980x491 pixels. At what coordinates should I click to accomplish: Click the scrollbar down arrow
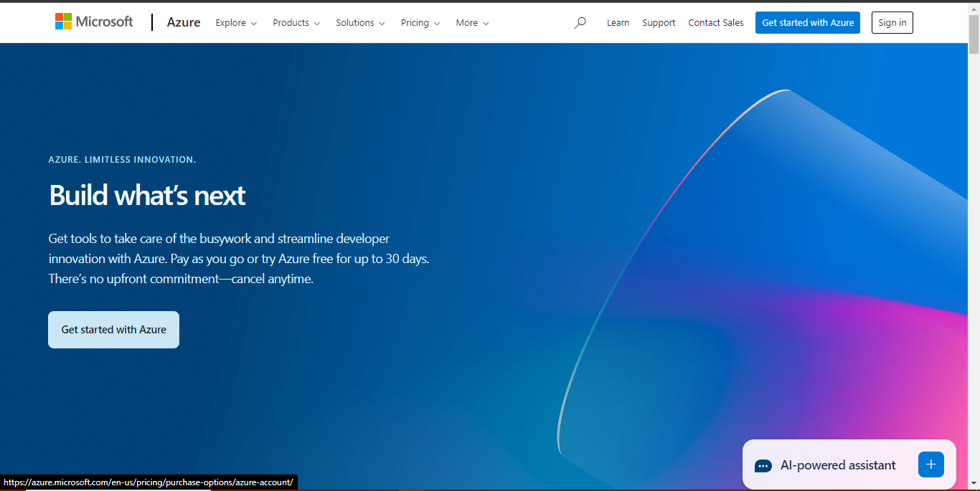point(974,484)
